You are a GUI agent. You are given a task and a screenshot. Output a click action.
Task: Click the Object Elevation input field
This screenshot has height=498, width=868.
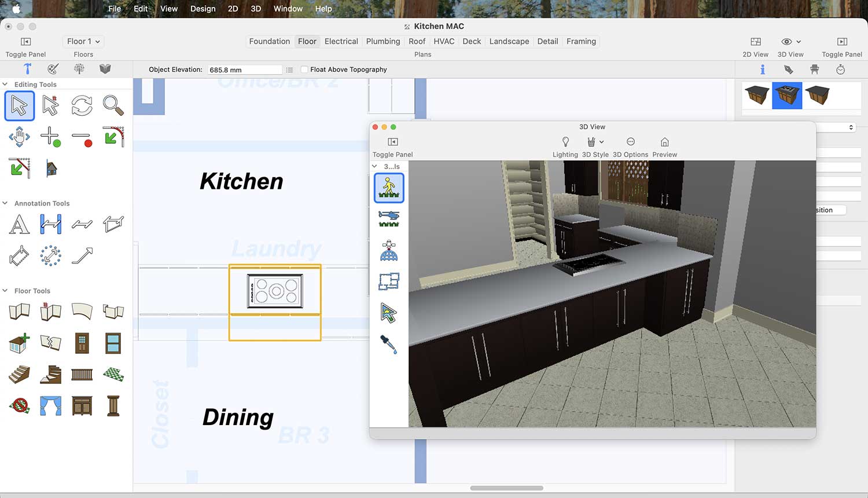coord(244,69)
